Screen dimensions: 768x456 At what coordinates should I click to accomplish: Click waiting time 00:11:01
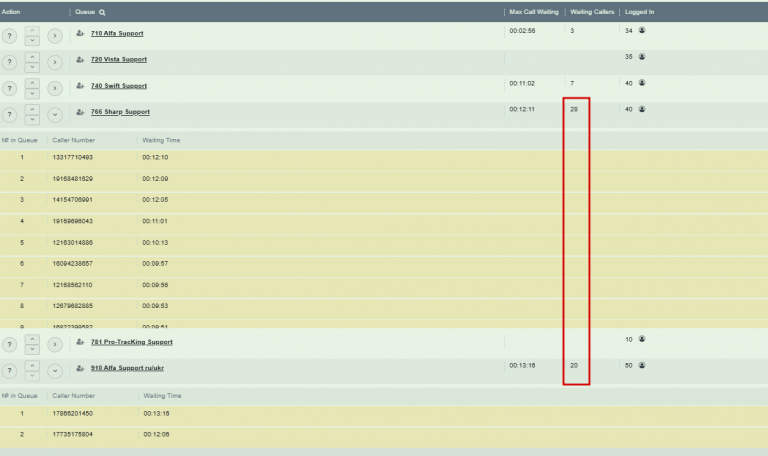(155, 221)
